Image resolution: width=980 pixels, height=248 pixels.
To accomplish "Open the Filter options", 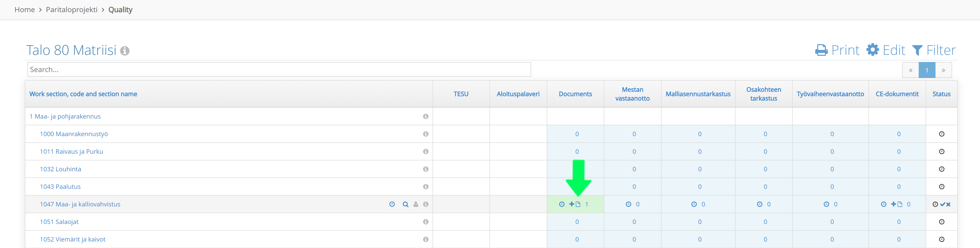I will (934, 50).
